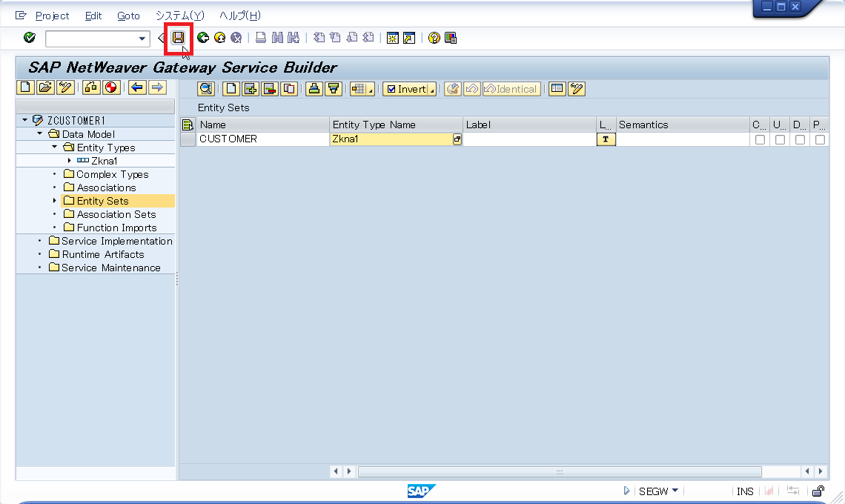This screenshot has height=504, width=845.
Task: Click the Label cell of CUSTOMER row
Action: (x=529, y=139)
